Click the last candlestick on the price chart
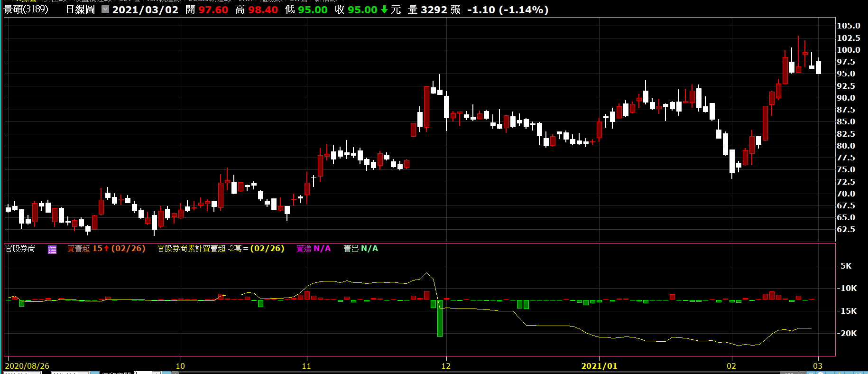868x374 pixels. coord(818,67)
